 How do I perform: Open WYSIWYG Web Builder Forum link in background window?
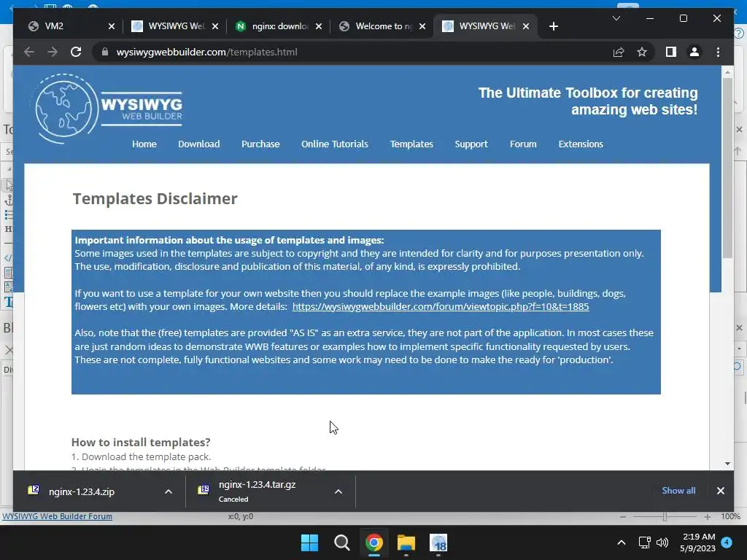(57, 516)
